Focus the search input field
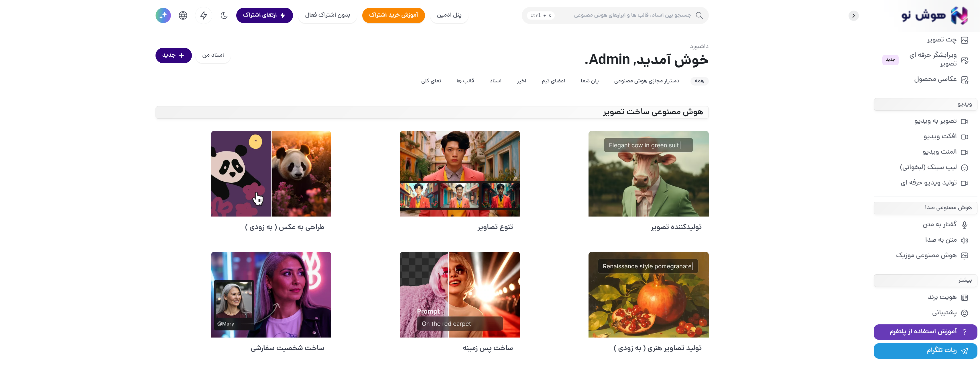980x369 pixels. click(x=615, y=15)
